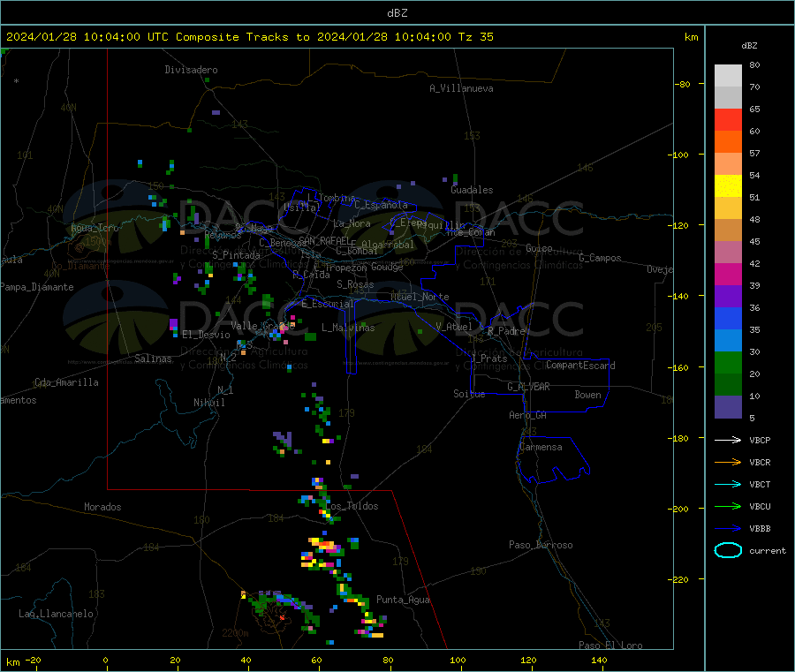Click the El_Desvio place label

pyautogui.click(x=207, y=335)
